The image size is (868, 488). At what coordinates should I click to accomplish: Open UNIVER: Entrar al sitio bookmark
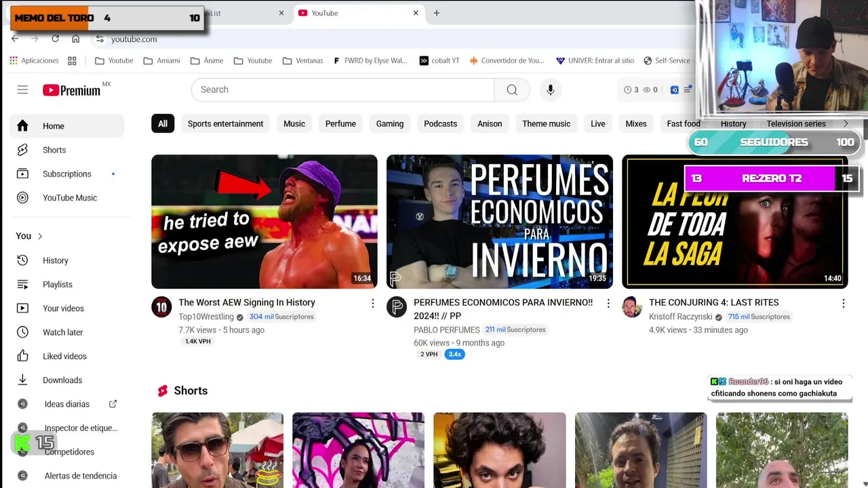[x=595, y=60]
